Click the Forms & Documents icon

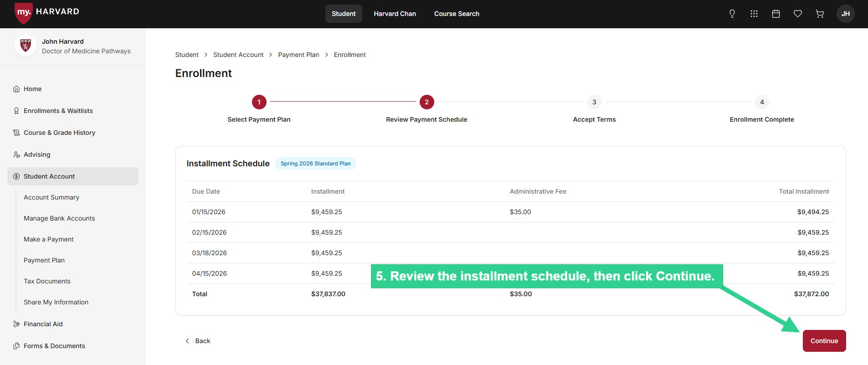[x=16, y=346]
